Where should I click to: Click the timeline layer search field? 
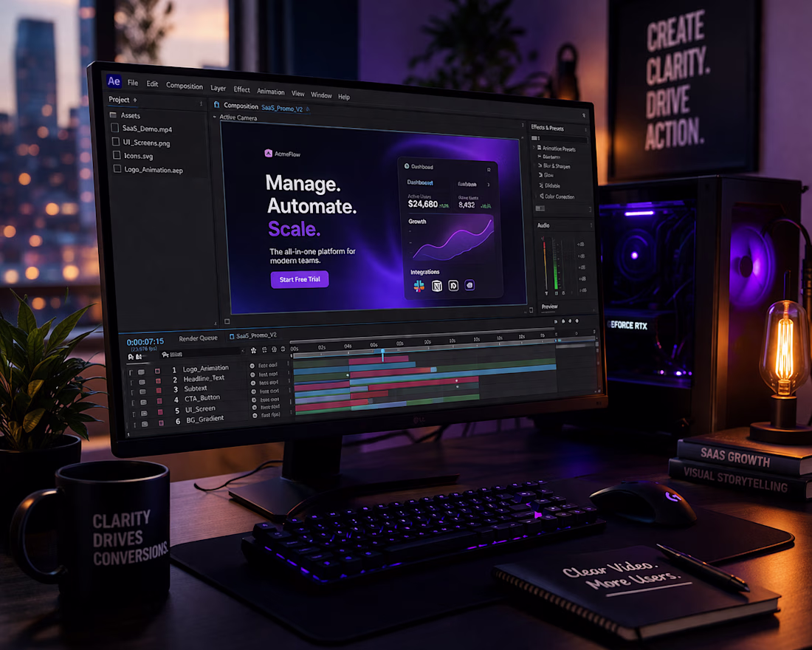tap(202, 355)
